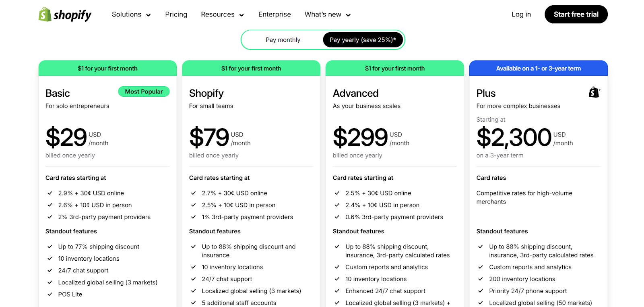Expand the Solutions dropdown

(x=131, y=14)
